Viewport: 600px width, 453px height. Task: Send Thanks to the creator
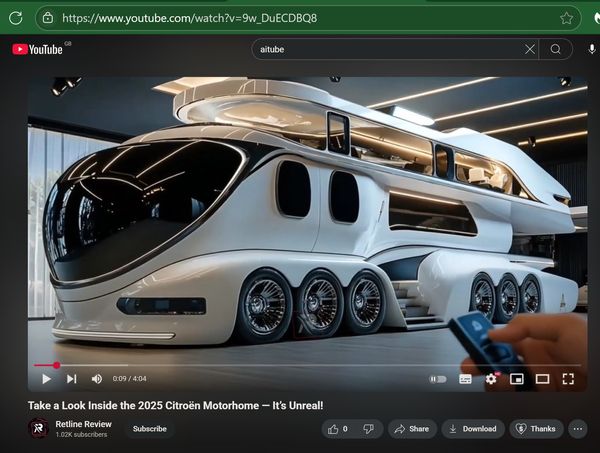point(536,429)
